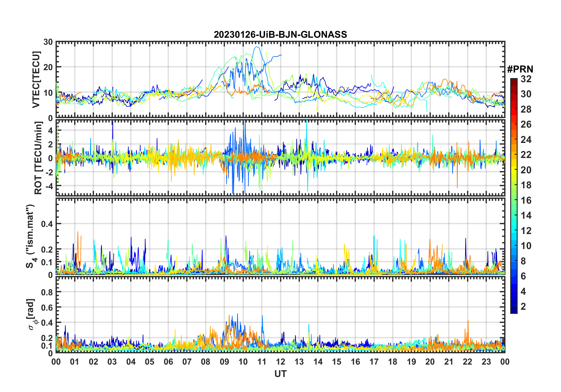Click colorbar tick label 2
Viewport: 561px width, 392px height.
click(x=523, y=307)
